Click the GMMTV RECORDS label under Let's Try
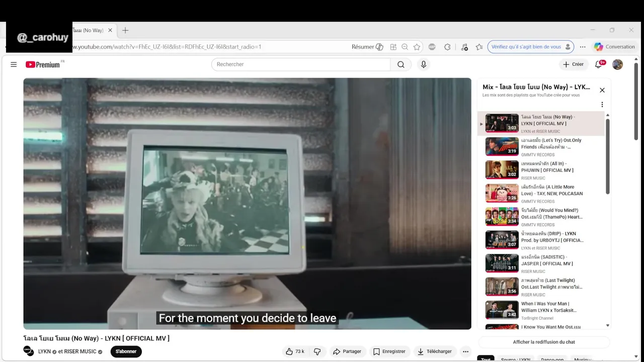Screen dimensions: 644x362 pos(538,155)
